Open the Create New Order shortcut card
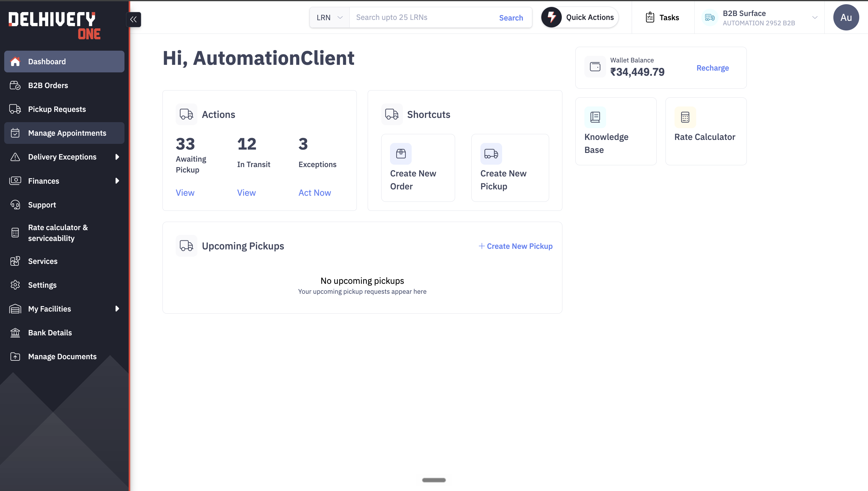The width and height of the screenshot is (868, 491). 418,168
